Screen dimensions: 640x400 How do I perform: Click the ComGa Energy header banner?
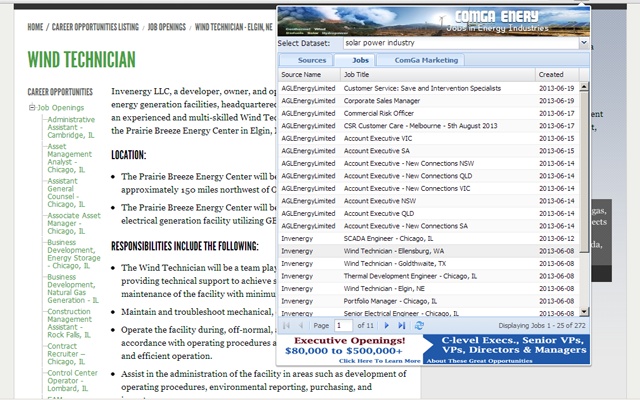(x=433, y=22)
